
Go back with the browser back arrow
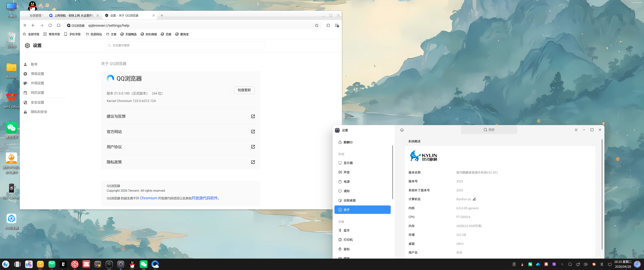pos(33,25)
